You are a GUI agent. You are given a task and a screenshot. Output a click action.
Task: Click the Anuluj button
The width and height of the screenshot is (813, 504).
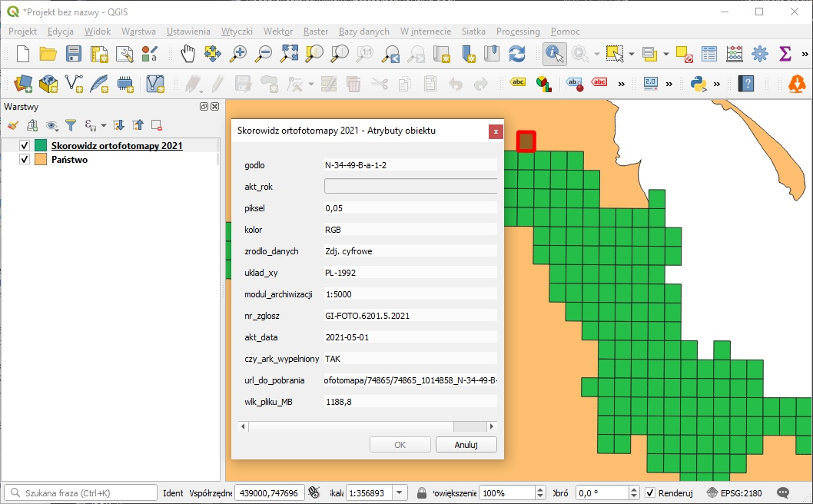466,445
